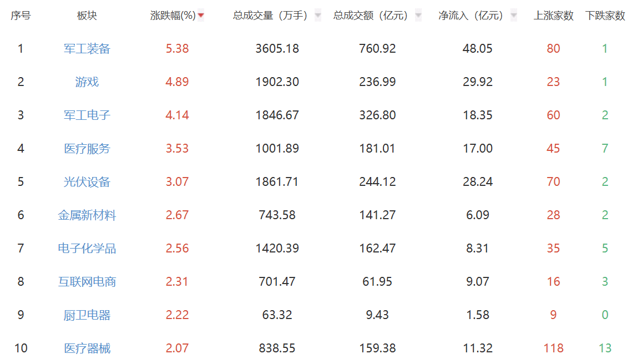632x364 pixels.
Task: Open the 游戏 sector link
Action: point(87,82)
